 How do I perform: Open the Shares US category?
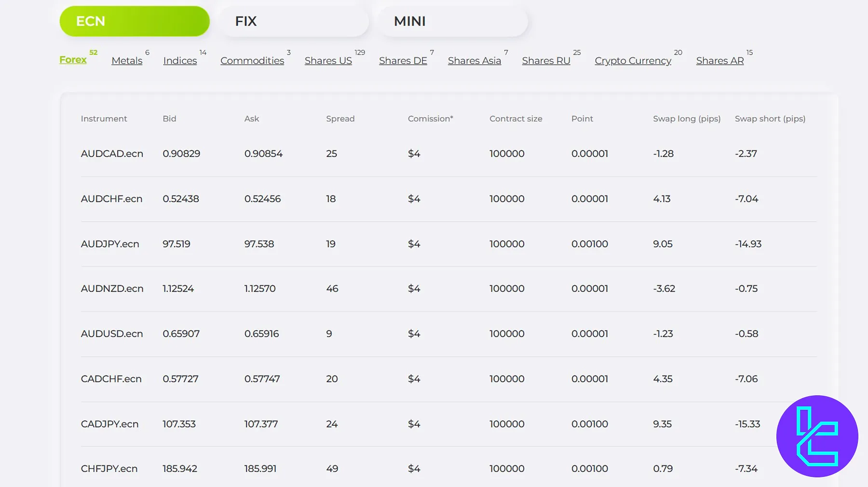[328, 61]
